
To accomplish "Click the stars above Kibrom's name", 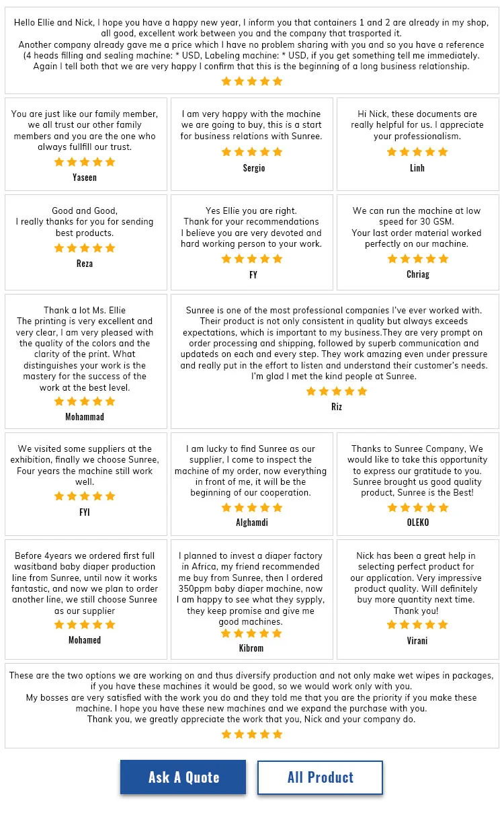I will coord(252,633).
